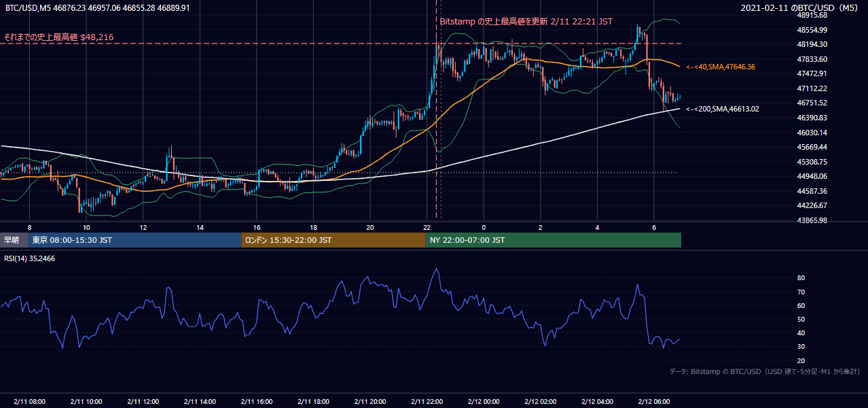Click the '2/11 22:00' time axis label
This screenshot has width=868, height=408.
[x=427, y=401]
